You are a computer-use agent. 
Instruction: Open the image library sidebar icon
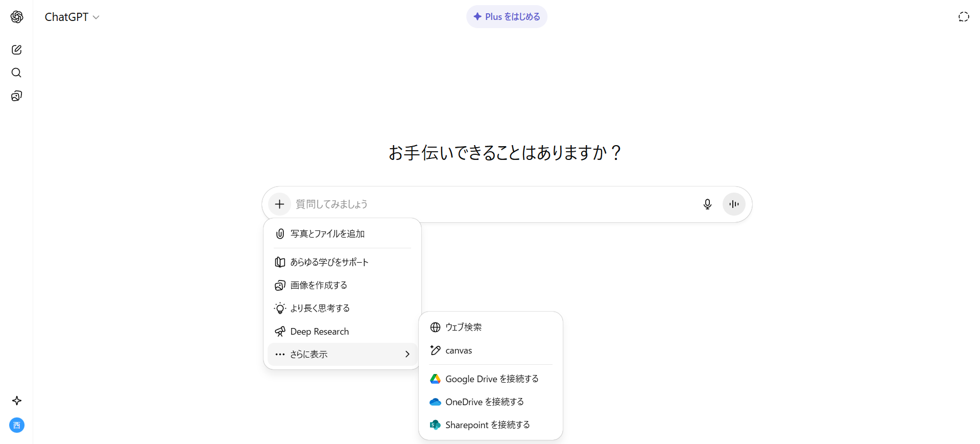coord(17,96)
